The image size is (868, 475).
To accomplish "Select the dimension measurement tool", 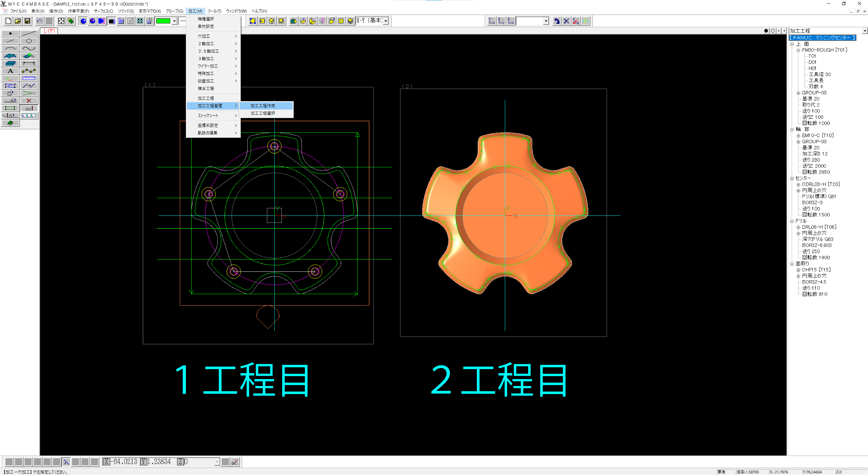I will 29,63.
